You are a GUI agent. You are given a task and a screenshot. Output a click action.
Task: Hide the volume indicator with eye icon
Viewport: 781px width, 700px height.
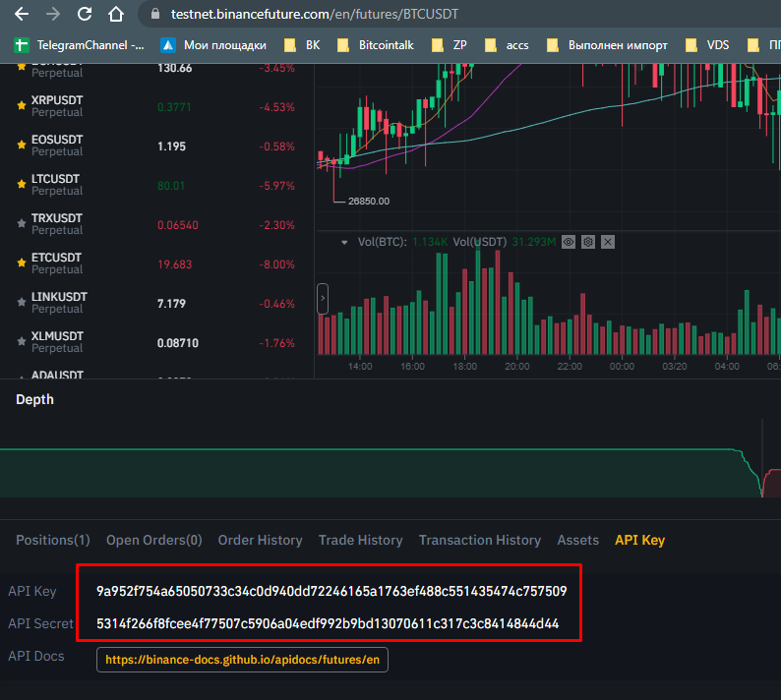coord(569,242)
